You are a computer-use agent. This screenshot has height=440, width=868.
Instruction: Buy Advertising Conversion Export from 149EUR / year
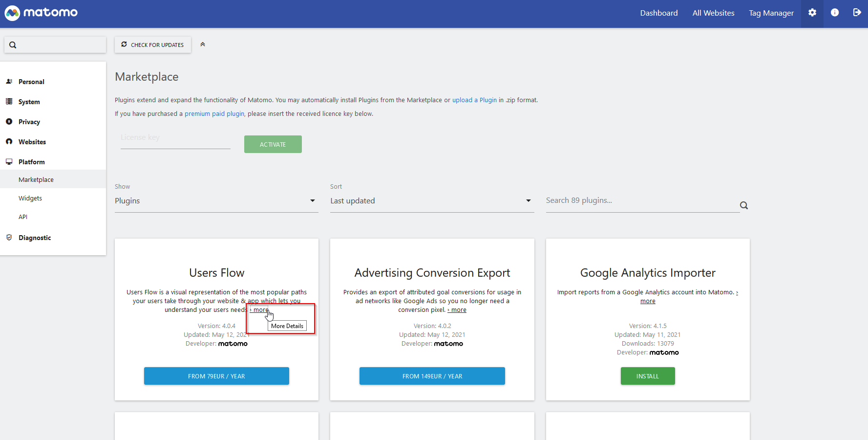pos(432,376)
